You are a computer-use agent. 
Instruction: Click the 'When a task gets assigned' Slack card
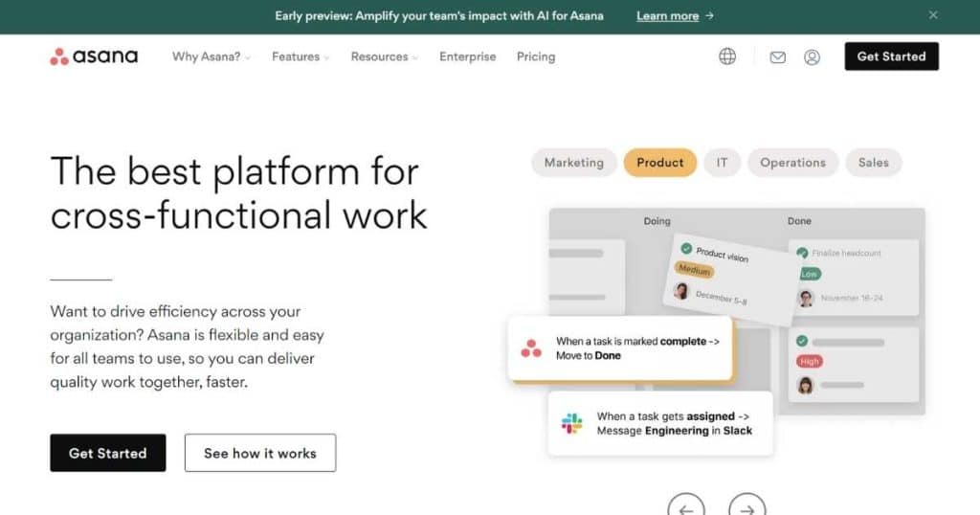[660, 423]
